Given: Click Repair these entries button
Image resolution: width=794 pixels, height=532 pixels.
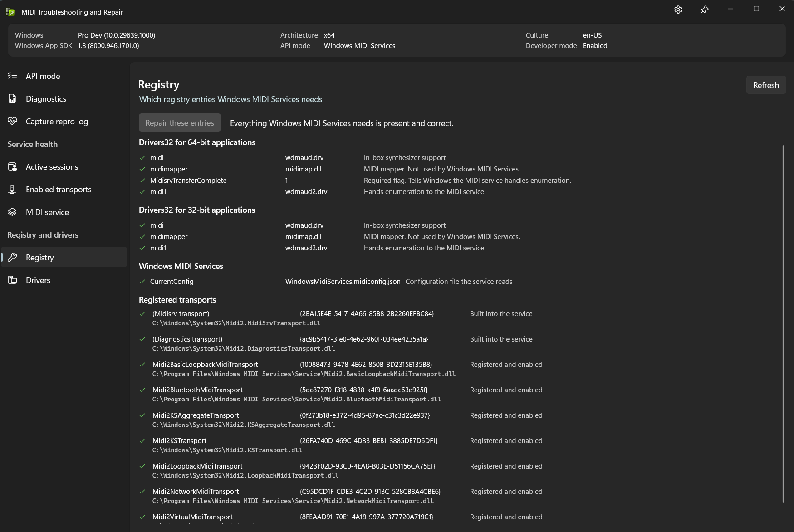Looking at the screenshot, I should coord(180,122).
